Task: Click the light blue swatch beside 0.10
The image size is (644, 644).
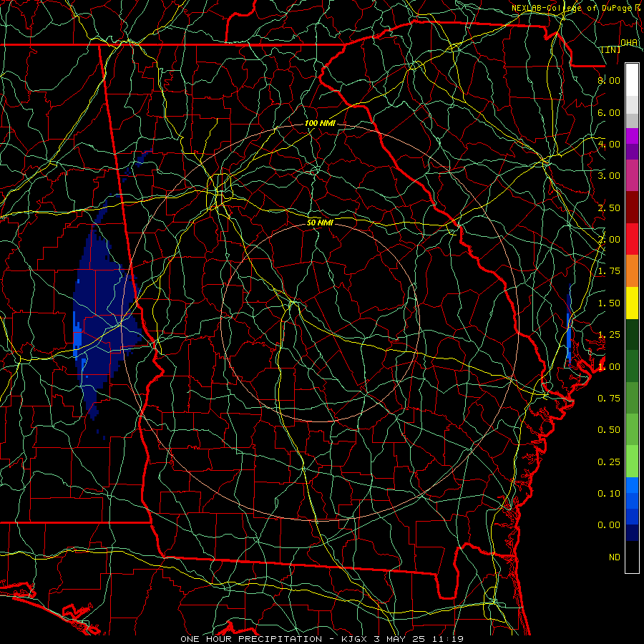Action: click(x=632, y=485)
